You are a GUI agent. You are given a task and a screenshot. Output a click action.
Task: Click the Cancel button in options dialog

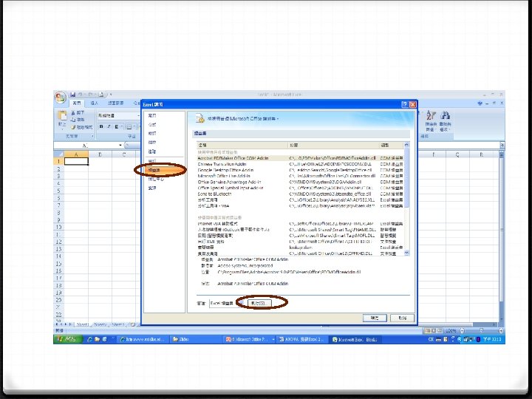[x=402, y=318]
